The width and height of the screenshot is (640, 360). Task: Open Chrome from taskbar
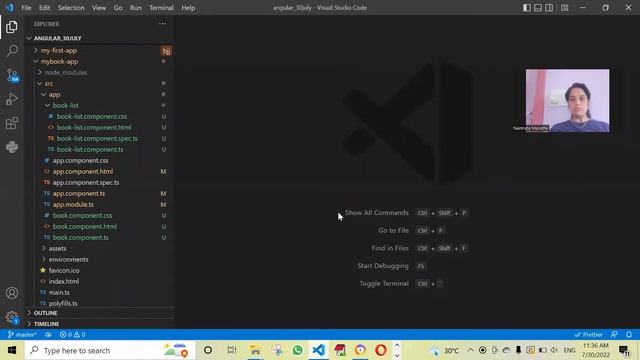[x=360, y=350]
